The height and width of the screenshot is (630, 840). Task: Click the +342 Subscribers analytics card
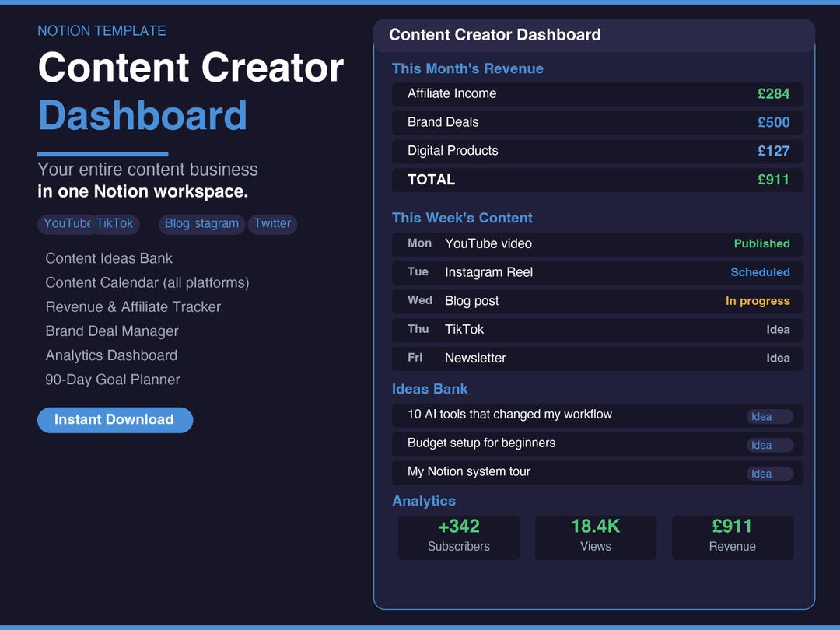459,537
